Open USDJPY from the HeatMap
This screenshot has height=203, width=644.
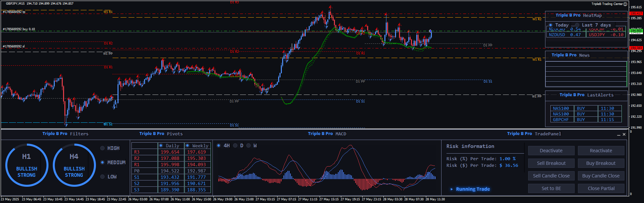coord(597,35)
